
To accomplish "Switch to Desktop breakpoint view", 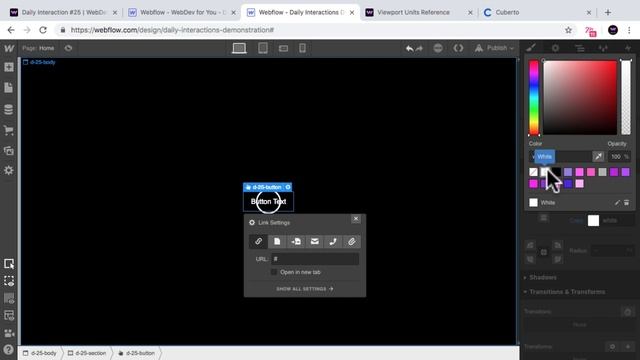I will pyautogui.click(x=239, y=48).
